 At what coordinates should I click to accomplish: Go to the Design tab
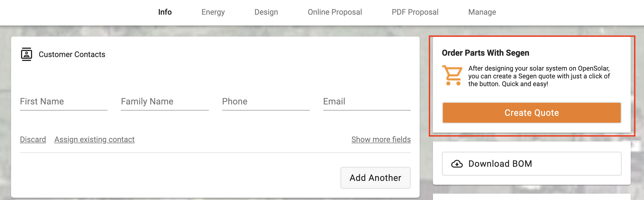coord(266,12)
